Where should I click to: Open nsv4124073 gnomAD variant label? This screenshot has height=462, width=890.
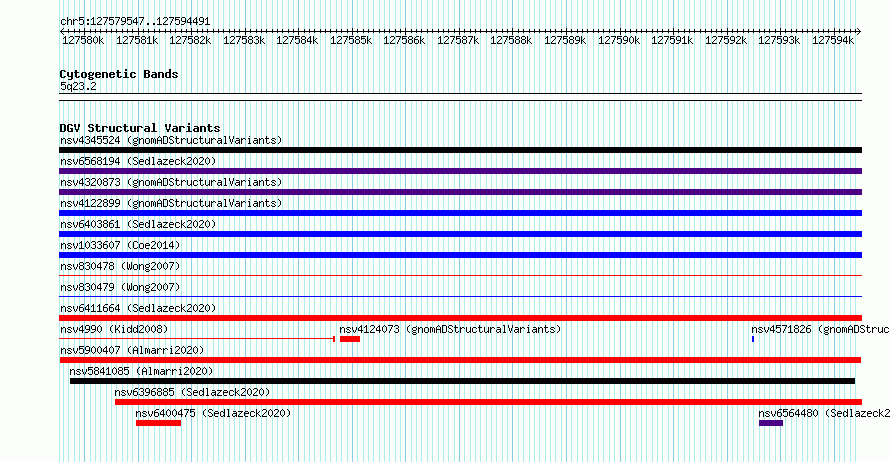tap(450, 329)
